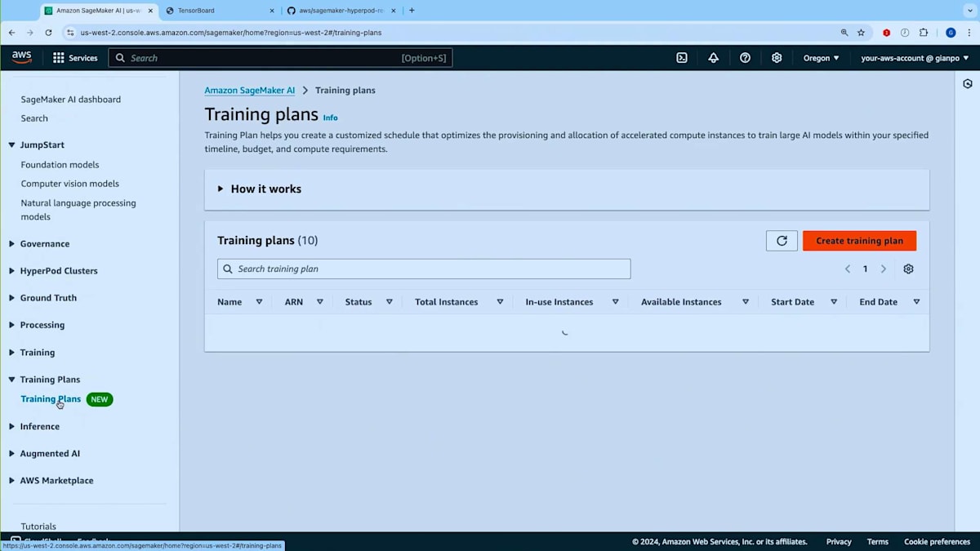Go to the next page arrow

click(883, 269)
